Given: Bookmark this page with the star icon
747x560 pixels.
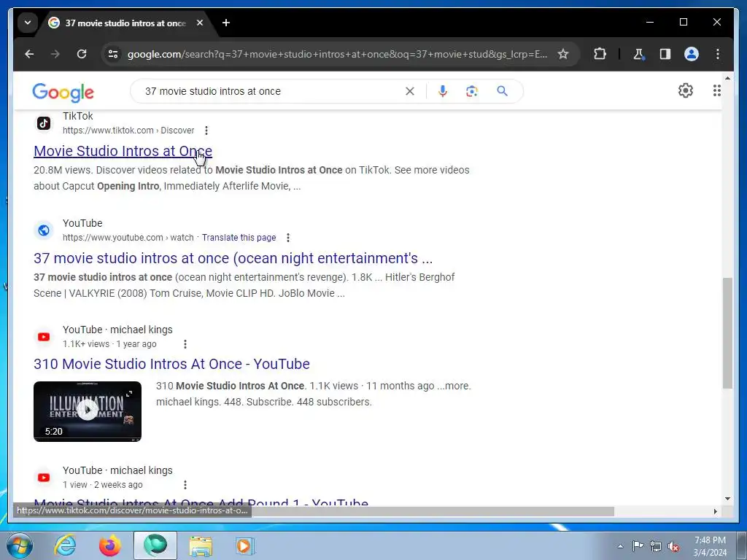Looking at the screenshot, I should pyautogui.click(x=563, y=54).
